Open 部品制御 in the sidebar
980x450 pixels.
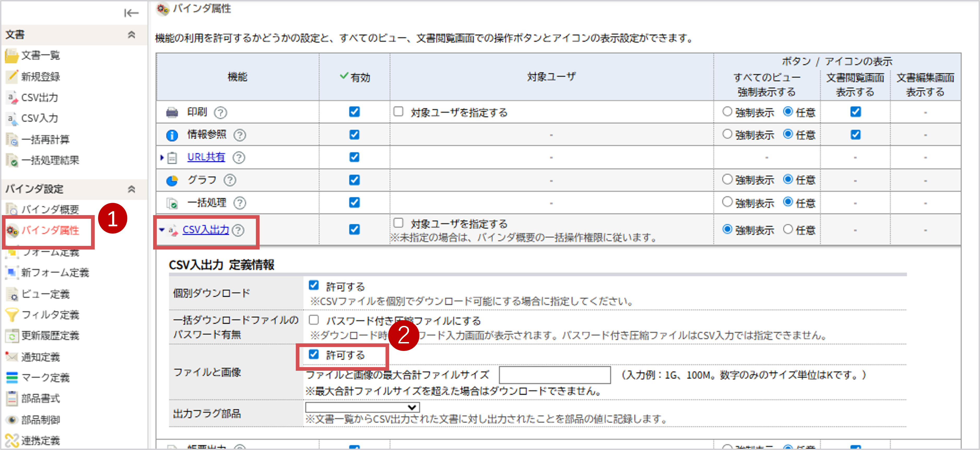[40, 420]
